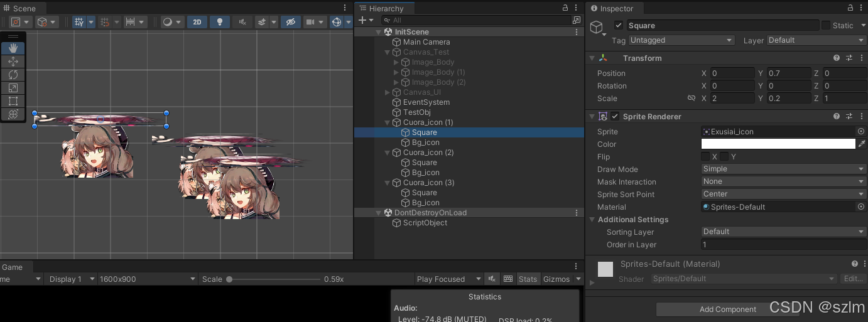Select the Rotate tool
Screen dimensions: 868x322
point(13,75)
